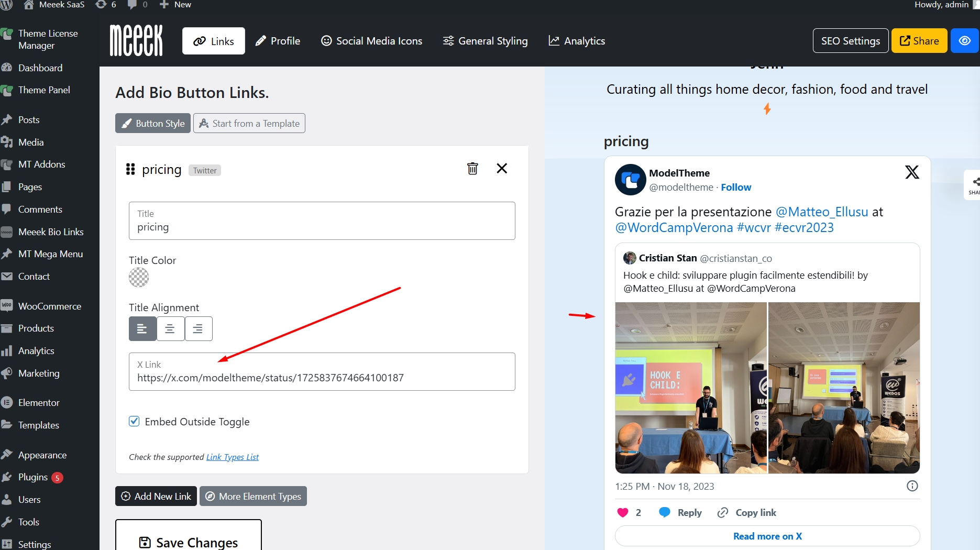980x550 pixels.
Task: Select right title alignment
Action: pyautogui.click(x=198, y=329)
